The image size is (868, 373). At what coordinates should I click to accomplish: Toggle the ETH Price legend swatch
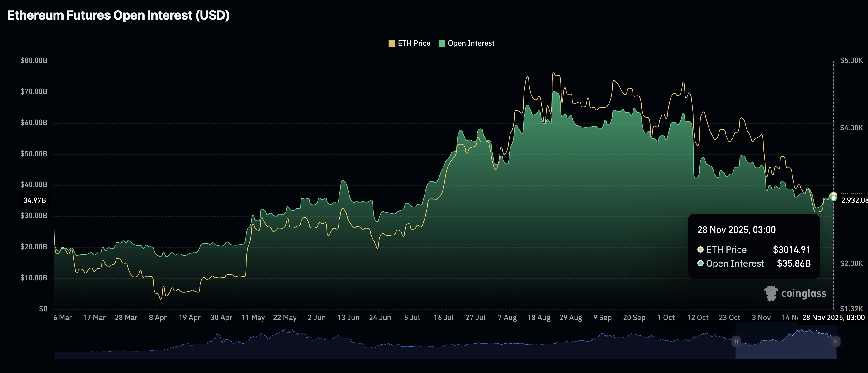(391, 44)
